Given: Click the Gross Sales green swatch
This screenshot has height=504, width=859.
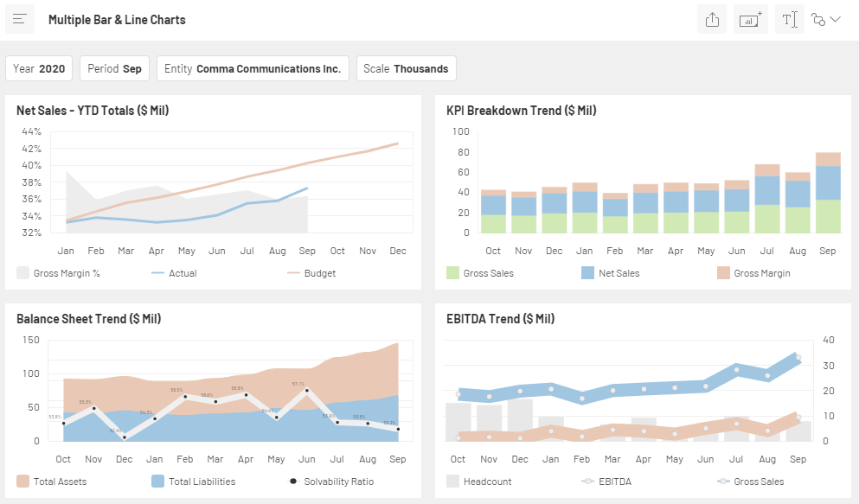Looking at the screenshot, I should tap(452, 273).
